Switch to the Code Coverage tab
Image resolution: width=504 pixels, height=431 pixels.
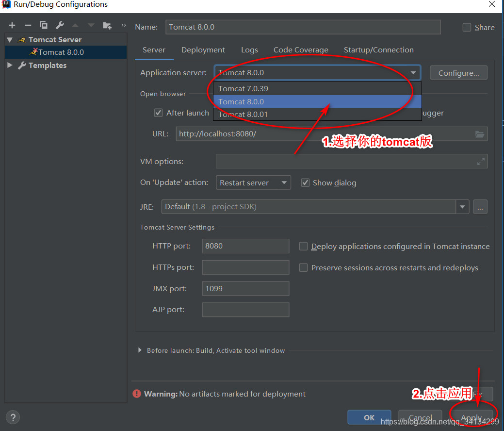click(301, 50)
